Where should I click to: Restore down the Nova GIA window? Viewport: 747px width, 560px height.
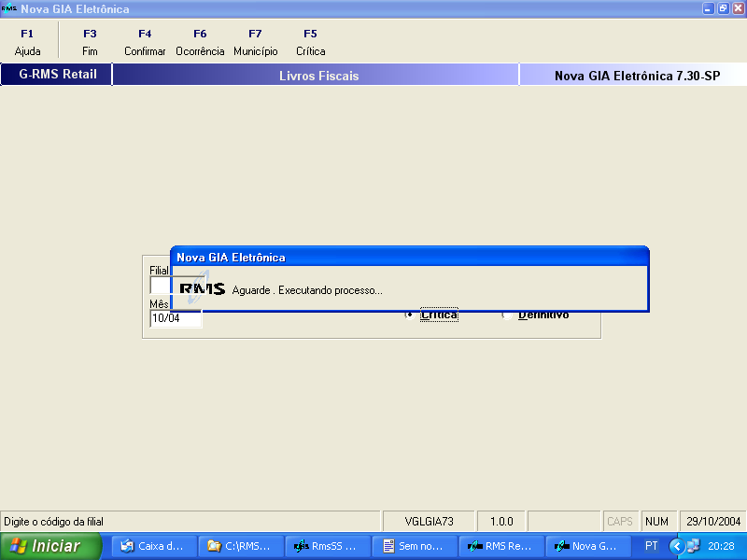click(x=723, y=8)
